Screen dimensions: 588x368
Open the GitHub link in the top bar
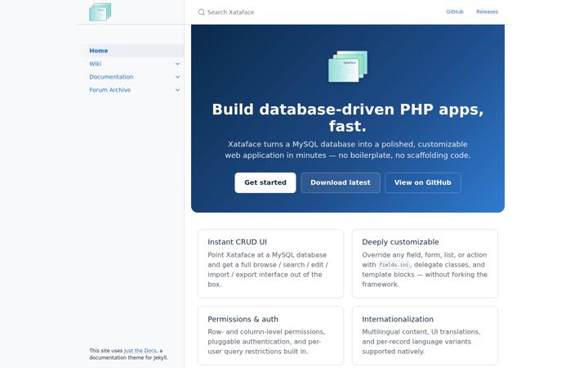pyautogui.click(x=455, y=11)
